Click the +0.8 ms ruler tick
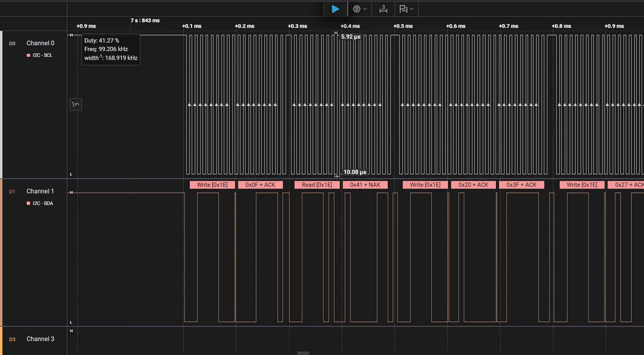The height and width of the screenshot is (355, 644). point(561,26)
